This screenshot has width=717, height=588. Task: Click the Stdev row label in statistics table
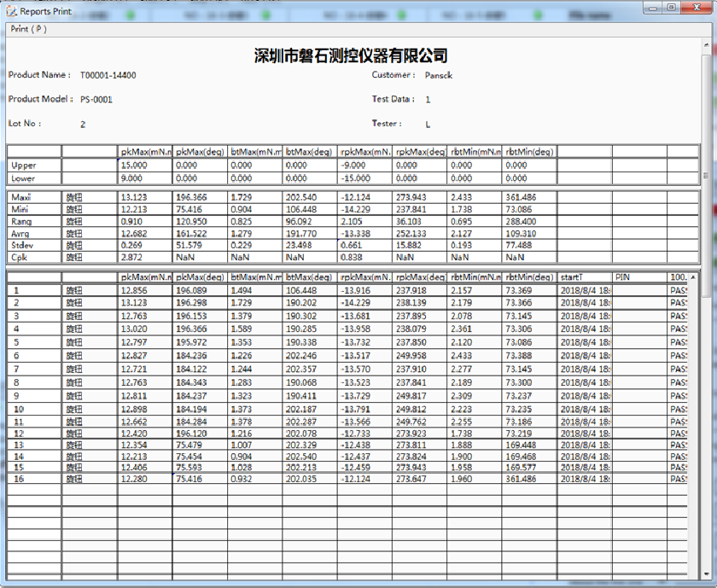[x=33, y=245]
